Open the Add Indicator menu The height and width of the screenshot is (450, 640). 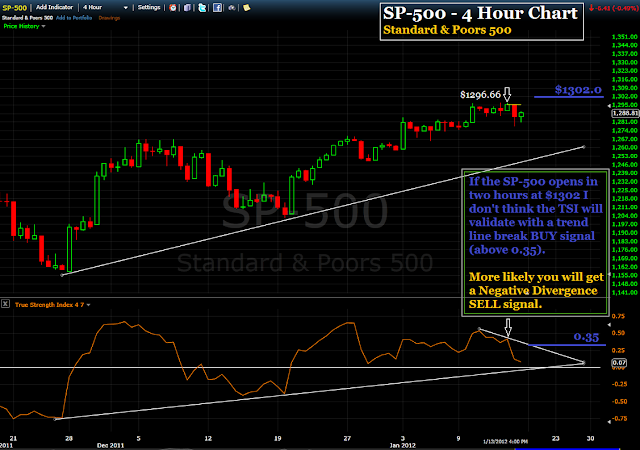[x=54, y=7]
